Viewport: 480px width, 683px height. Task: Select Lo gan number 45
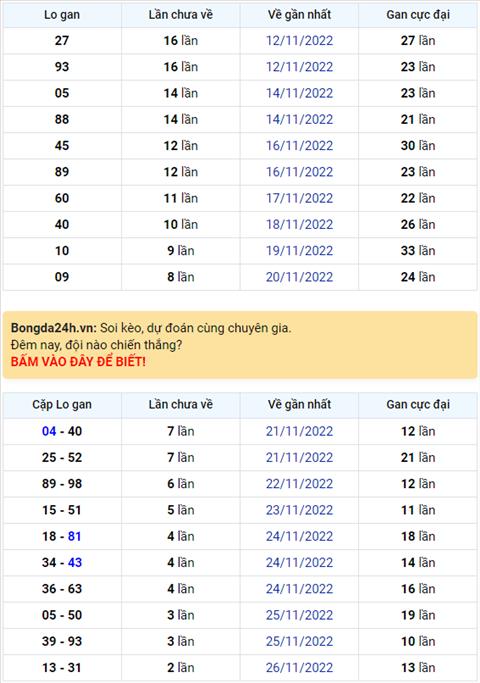[62, 145]
